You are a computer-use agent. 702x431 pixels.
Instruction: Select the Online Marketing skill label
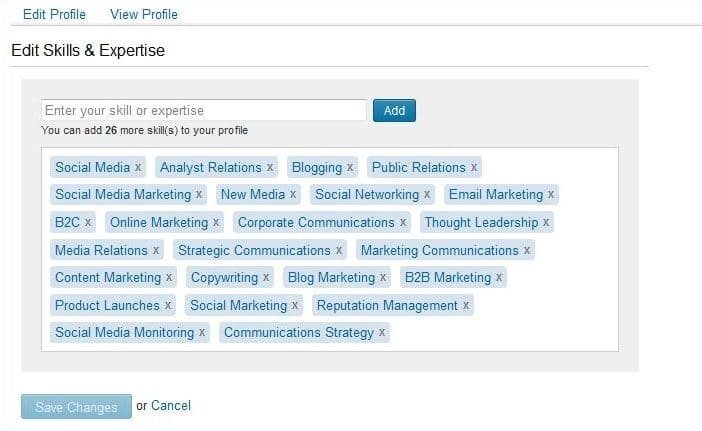158,223
